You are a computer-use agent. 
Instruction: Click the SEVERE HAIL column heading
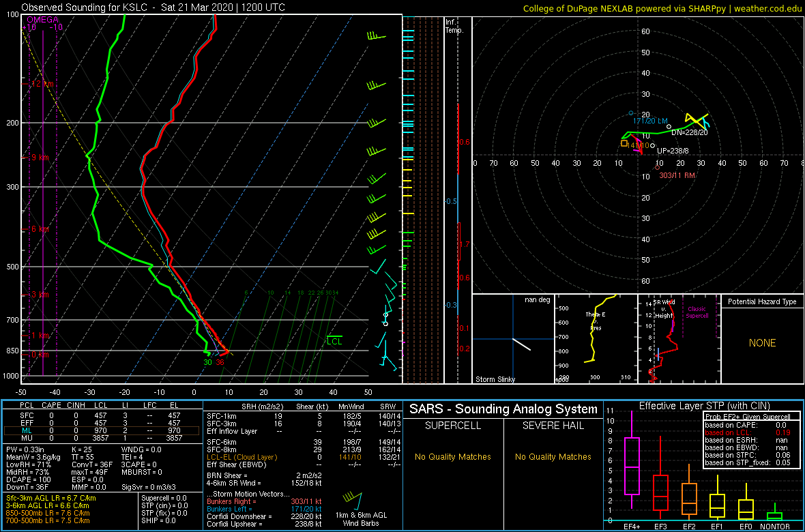click(553, 426)
